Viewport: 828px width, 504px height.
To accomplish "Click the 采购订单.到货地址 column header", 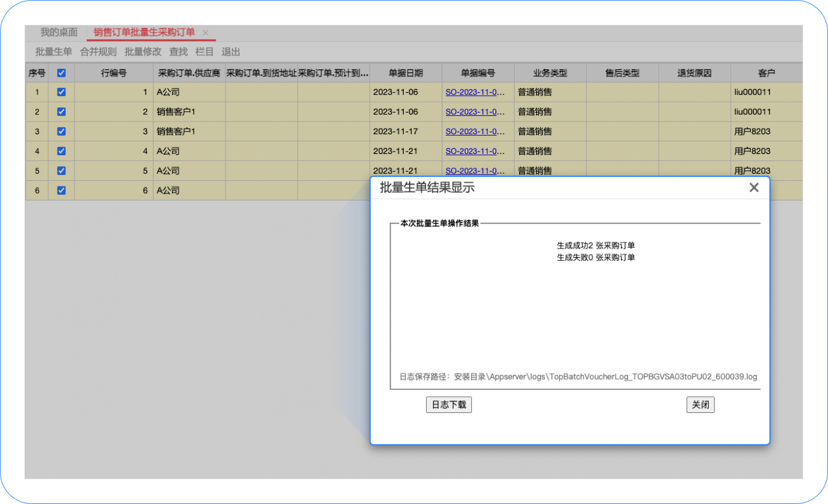I will 262,73.
